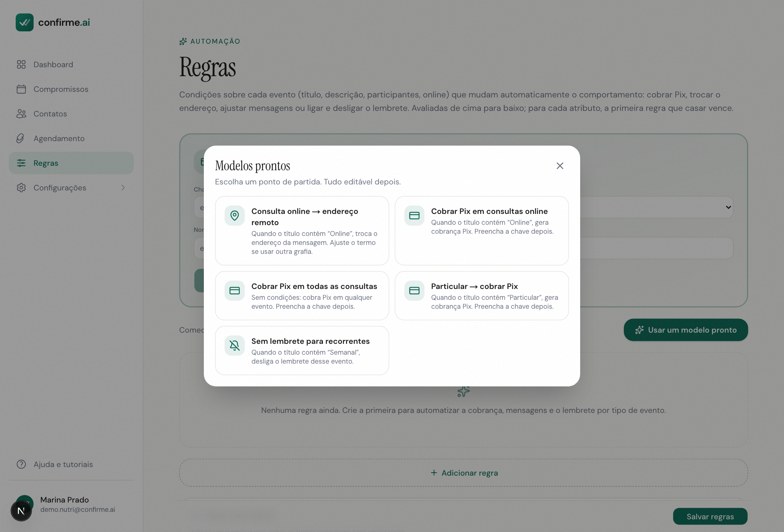Click the Agendamento link icon
This screenshot has width=784, height=532.
click(x=20, y=139)
